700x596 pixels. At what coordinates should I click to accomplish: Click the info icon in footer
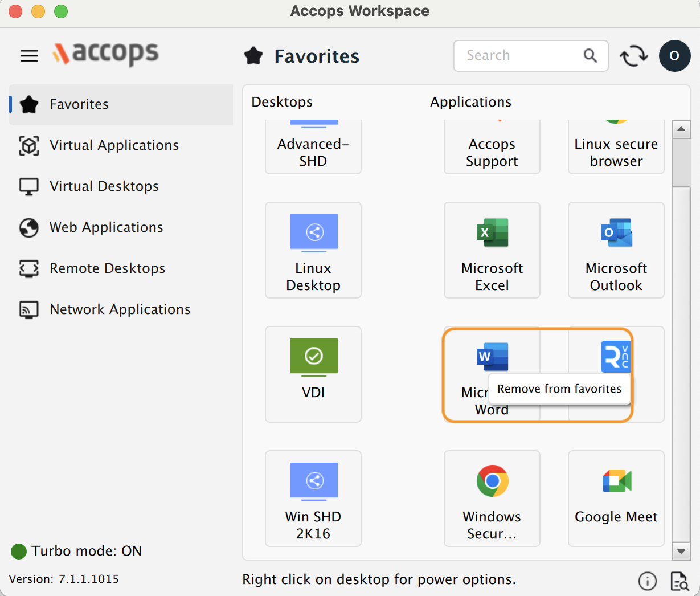tap(647, 581)
